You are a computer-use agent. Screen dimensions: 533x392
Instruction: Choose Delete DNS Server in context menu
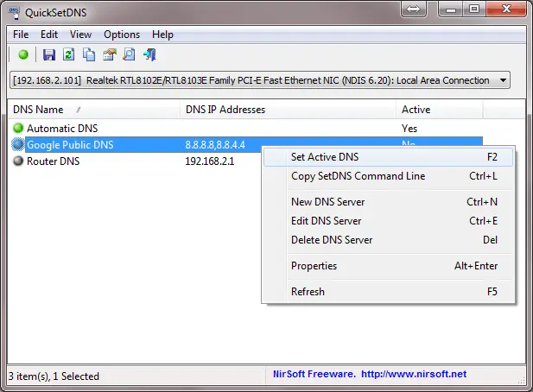pos(388,240)
